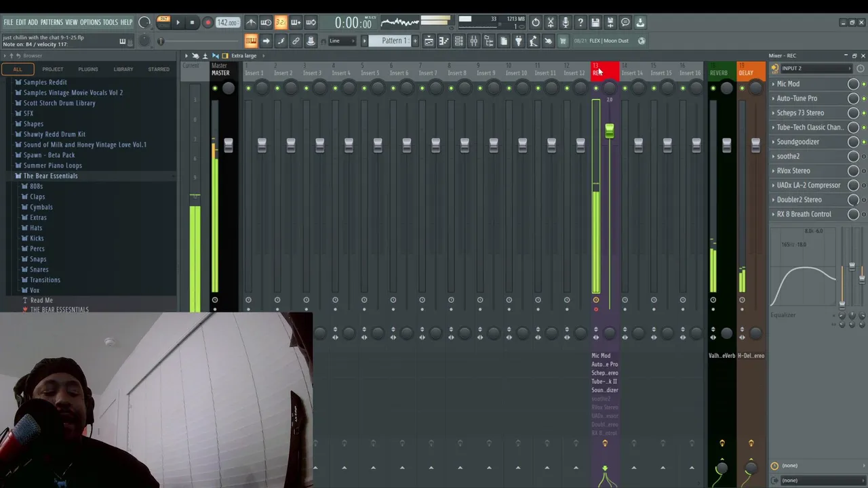The height and width of the screenshot is (488, 868).
Task: Click the question mark help icon
Action: point(580,22)
